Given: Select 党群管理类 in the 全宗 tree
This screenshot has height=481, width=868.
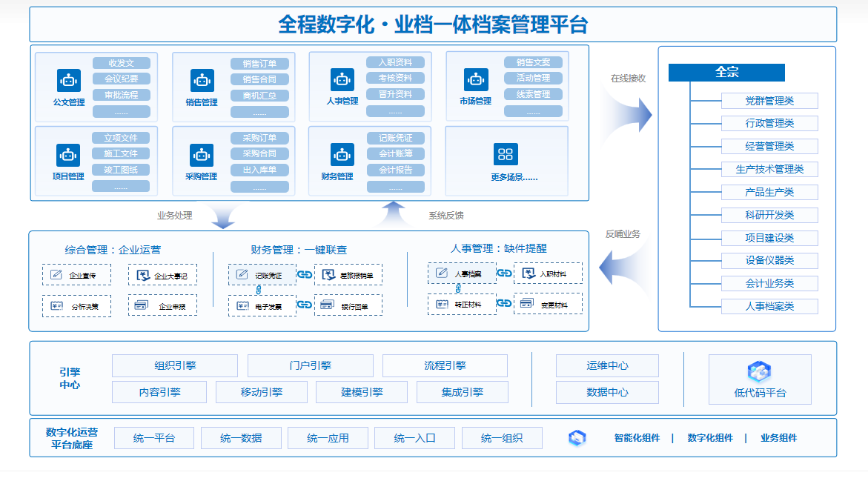Looking at the screenshot, I should [x=769, y=101].
